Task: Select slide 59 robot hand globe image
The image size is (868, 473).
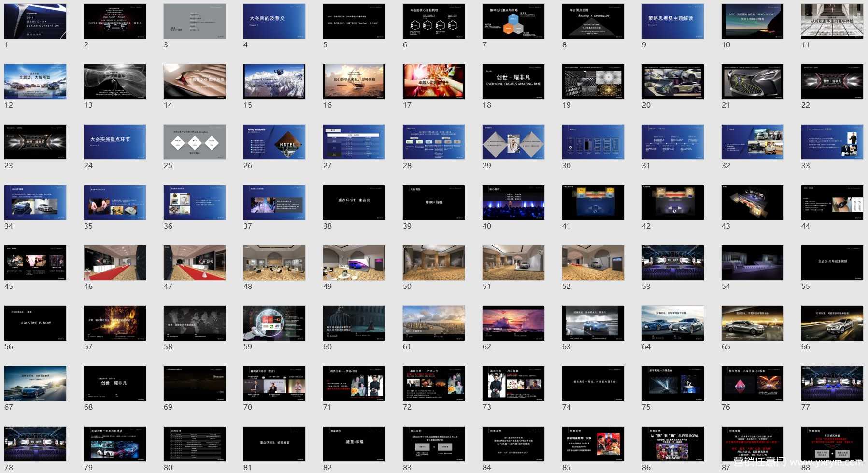Action: (x=274, y=323)
